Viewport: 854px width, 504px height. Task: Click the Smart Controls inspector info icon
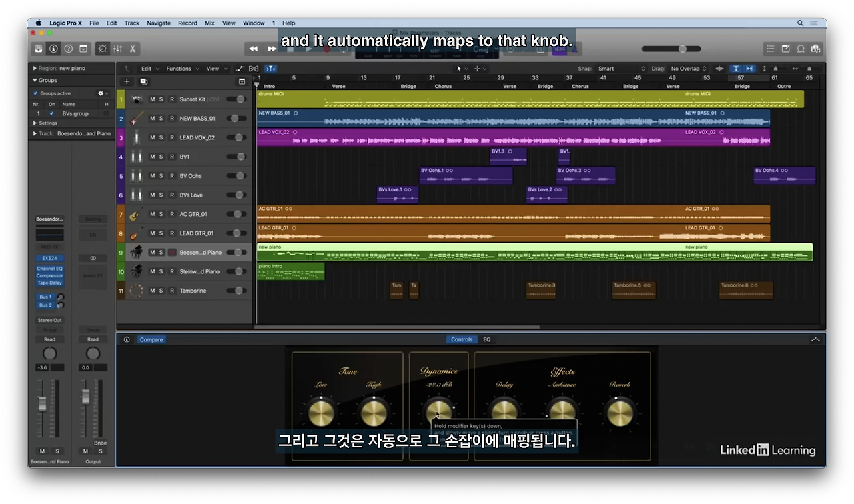127,339
